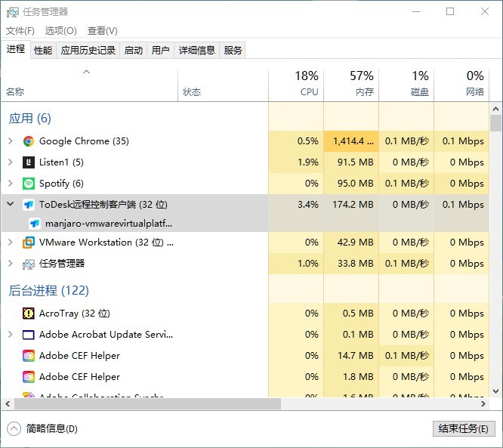503x448 pixels.
Task: Expand the Adobe Acrobat Update Service group
Action: 11,335
